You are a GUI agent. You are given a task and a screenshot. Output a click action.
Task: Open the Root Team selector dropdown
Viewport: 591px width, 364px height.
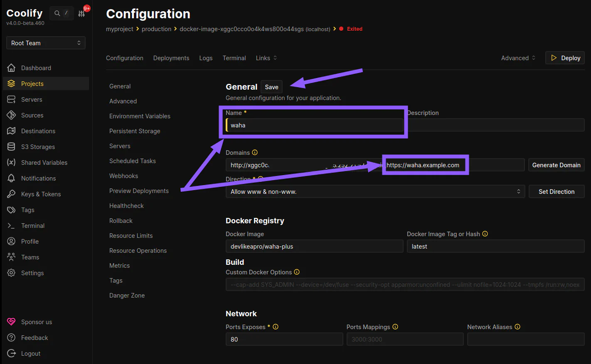(46, 43)
